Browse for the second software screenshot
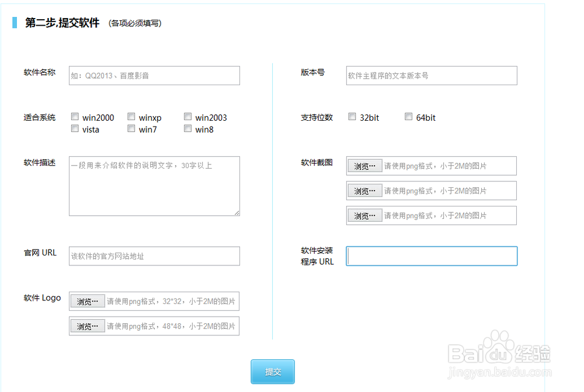 point(364,190)
